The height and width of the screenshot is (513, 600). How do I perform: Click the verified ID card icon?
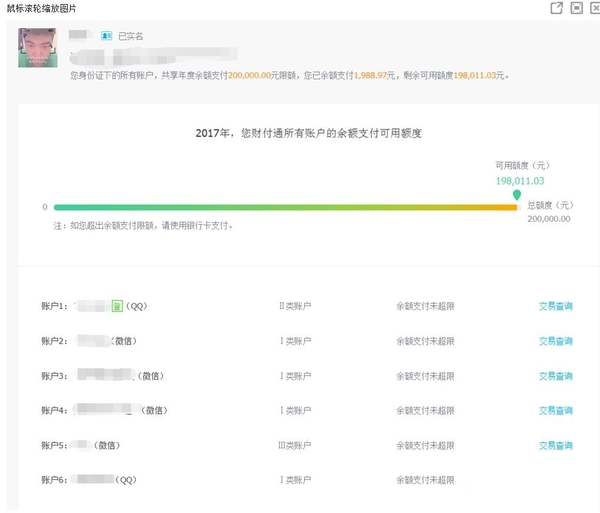(x=106, y=36)
